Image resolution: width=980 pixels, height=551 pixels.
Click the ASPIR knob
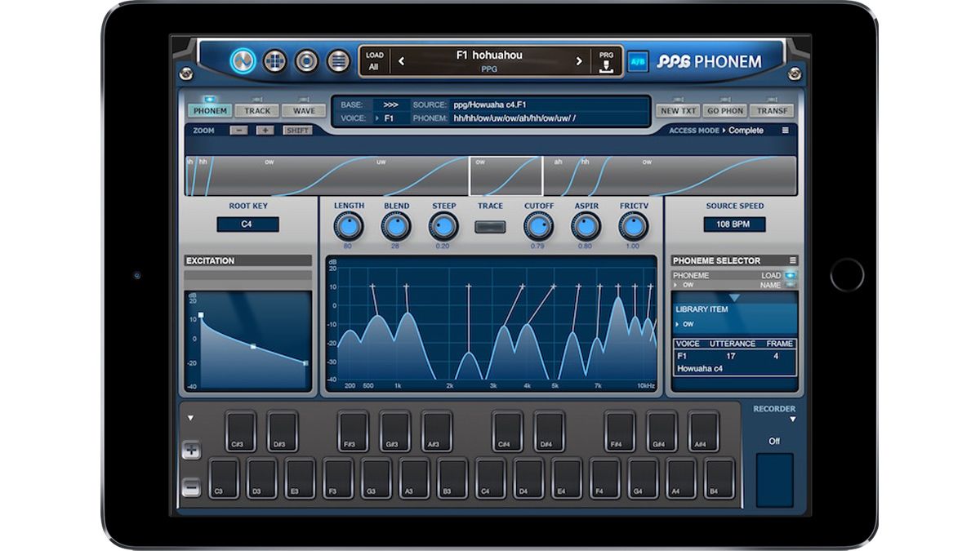pyautogui.click(x=585, y=226)
